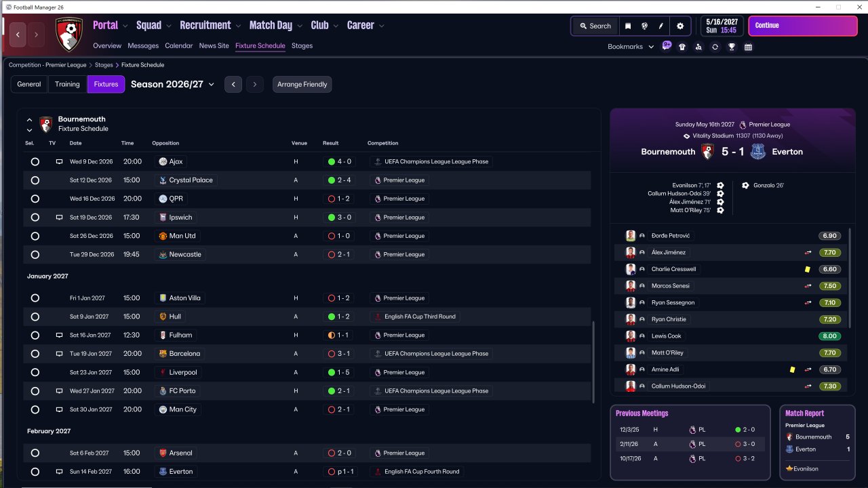
Task: Click yellow card icon on Charlie Cresswell row
Action: click(808, 269)
